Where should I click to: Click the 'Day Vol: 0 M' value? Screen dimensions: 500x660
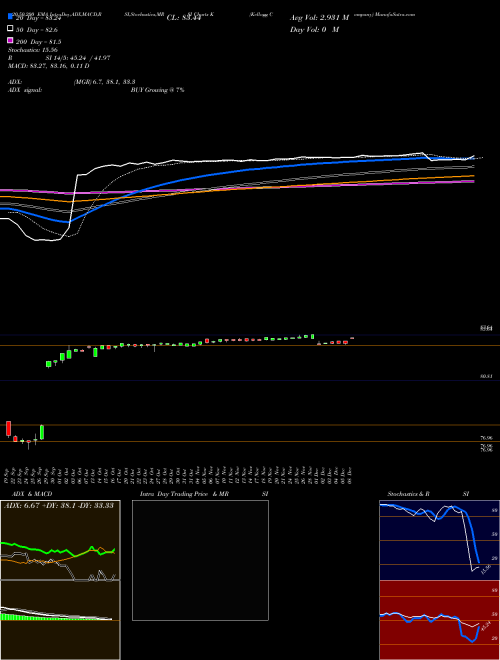coord(314,30)
